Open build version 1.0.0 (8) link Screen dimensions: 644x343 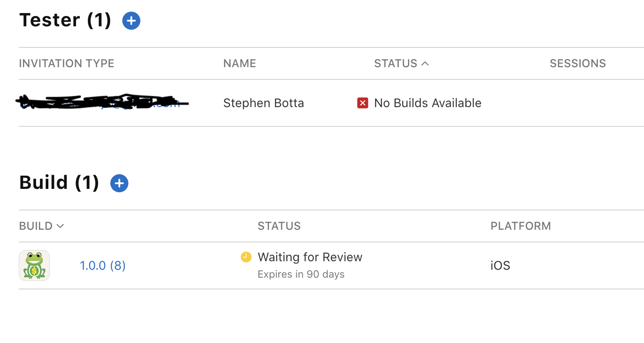[x=103, y=265]
